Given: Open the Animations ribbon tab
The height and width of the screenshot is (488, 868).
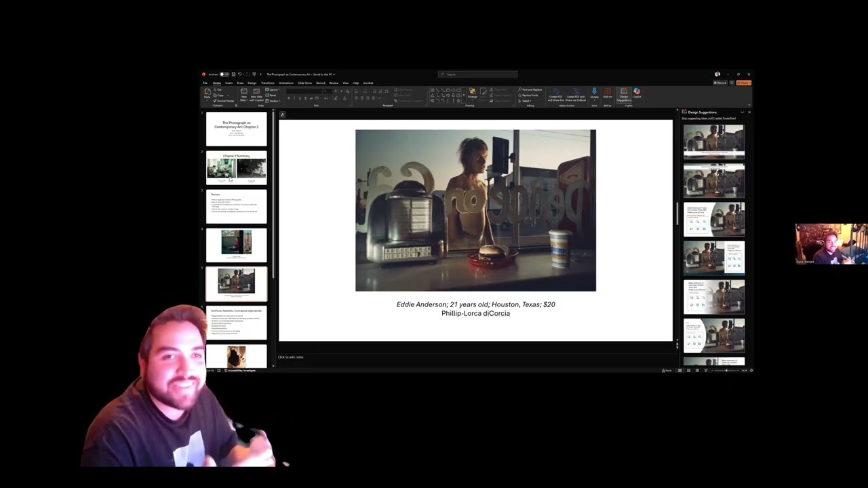Looking at the screenshot, I should (x=286, y=83).
